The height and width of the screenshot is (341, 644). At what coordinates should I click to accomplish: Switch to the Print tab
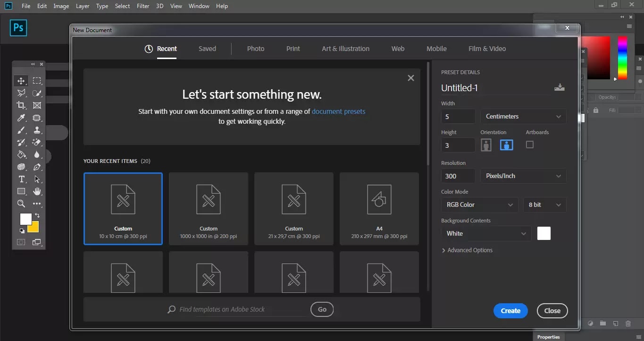point(293,49)
